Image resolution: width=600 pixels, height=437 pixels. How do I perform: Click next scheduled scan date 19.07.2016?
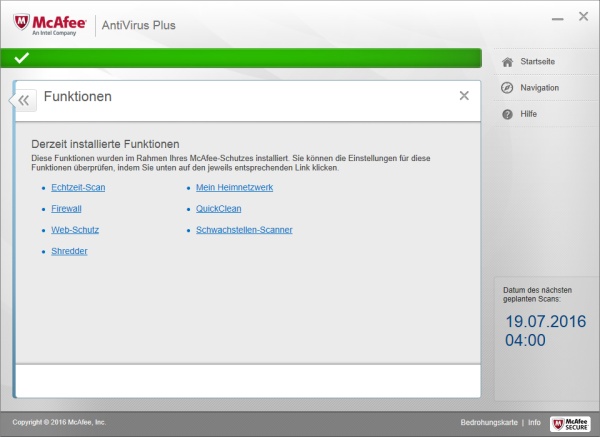tap(546, 321)
